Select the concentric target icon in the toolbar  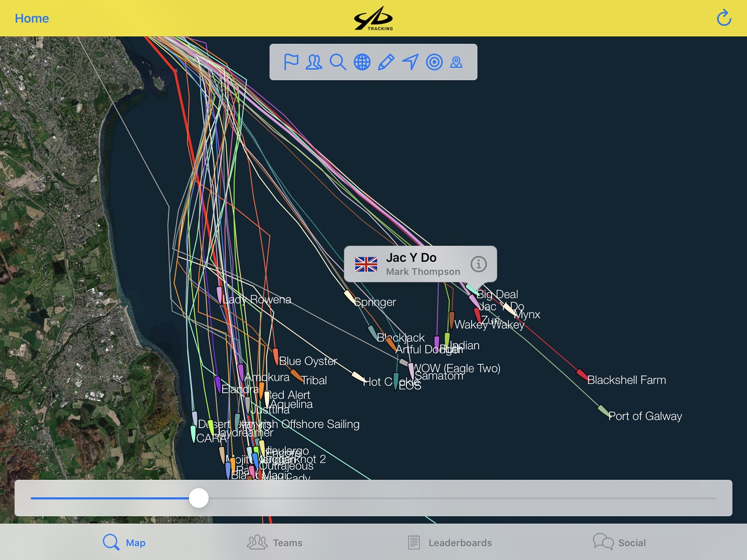434,62
